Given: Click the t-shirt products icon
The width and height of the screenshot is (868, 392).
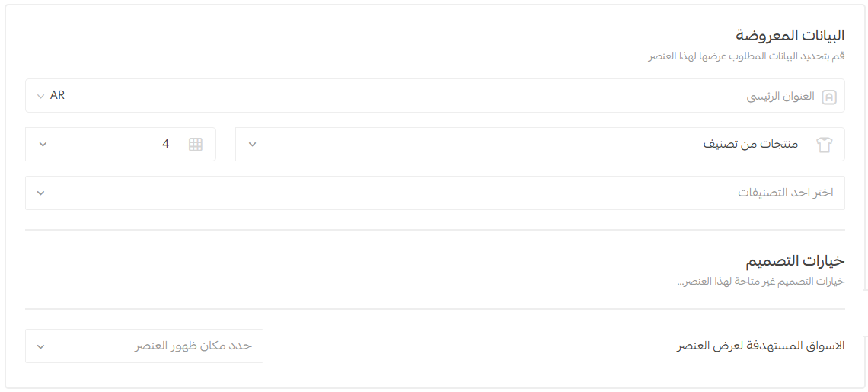Looking at the screenshot, I should pos(824,145).
